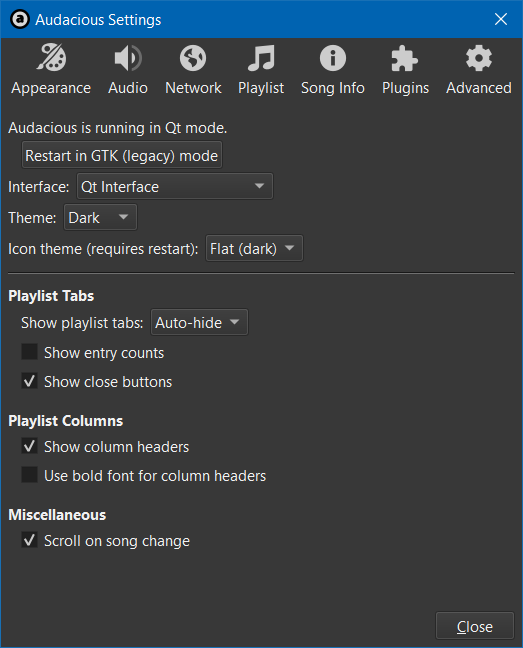Click the Audacious logo in title bar
Viewport: 523px width, 648px height.
point(20,19)
